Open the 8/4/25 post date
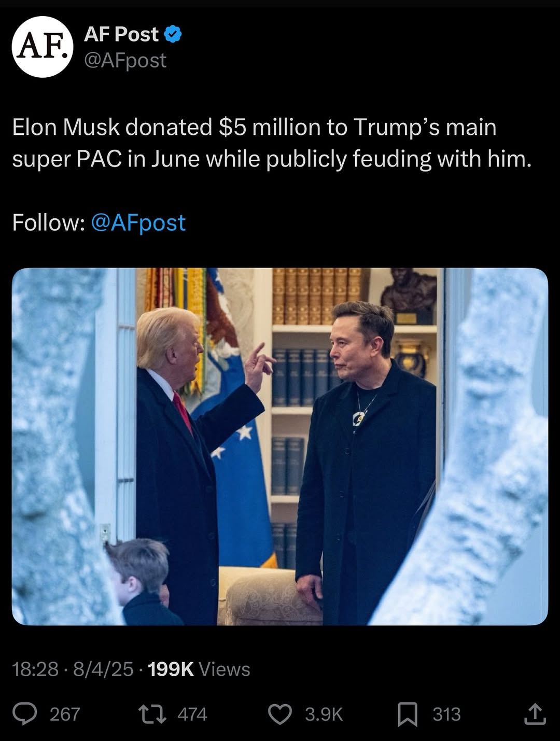 [x=103, y=669]
